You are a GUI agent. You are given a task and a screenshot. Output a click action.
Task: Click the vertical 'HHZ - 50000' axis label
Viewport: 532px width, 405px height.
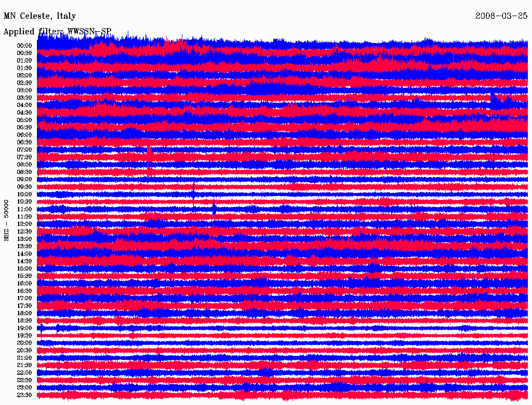coord(7,220)
